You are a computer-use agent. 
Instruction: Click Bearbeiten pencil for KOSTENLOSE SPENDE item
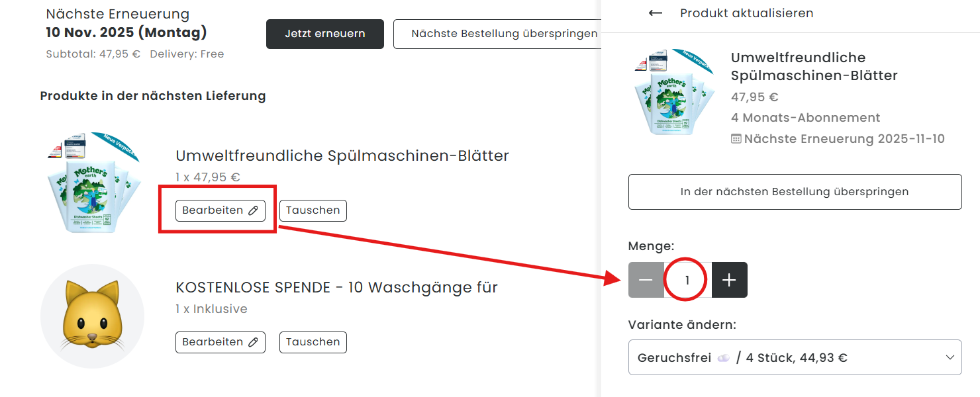tap(253, 342)
